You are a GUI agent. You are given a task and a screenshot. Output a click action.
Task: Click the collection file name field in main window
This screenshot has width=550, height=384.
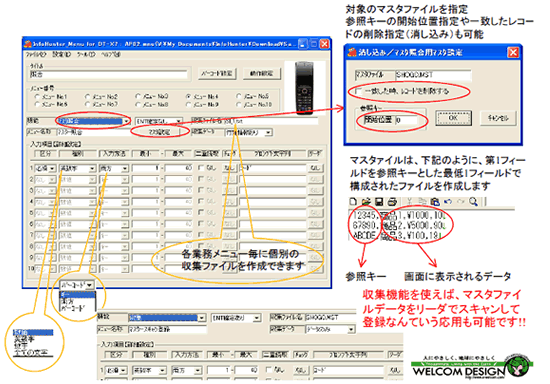click(x=270, y=121)
